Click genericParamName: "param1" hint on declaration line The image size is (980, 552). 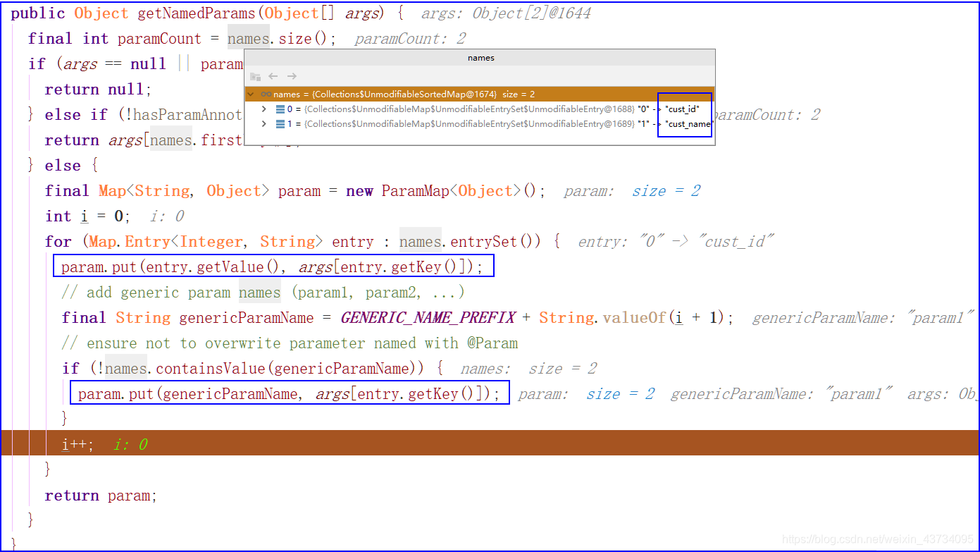point(863,318)
